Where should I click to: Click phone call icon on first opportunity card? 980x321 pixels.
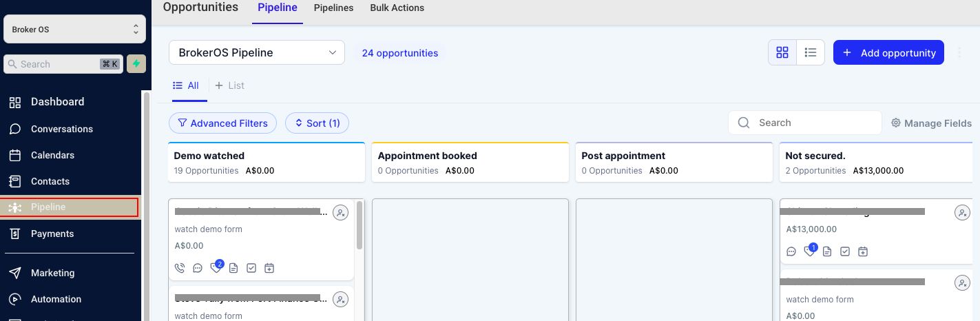point(180,268)
